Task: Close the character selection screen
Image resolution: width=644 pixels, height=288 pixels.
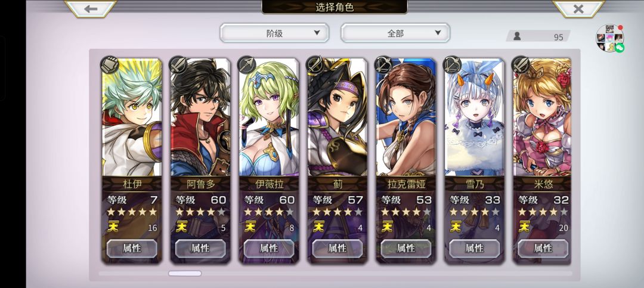Action: click(x=578, y=8)
